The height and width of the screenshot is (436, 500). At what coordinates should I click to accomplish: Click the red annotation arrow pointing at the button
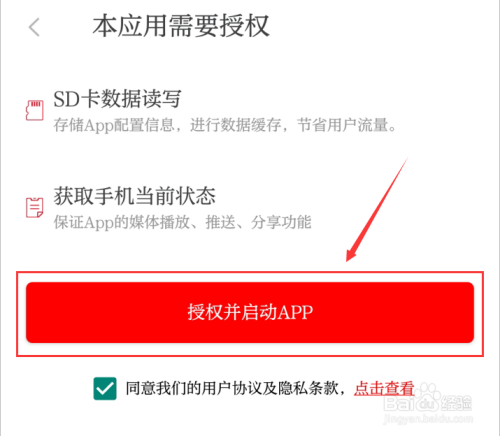pos(377,210)
